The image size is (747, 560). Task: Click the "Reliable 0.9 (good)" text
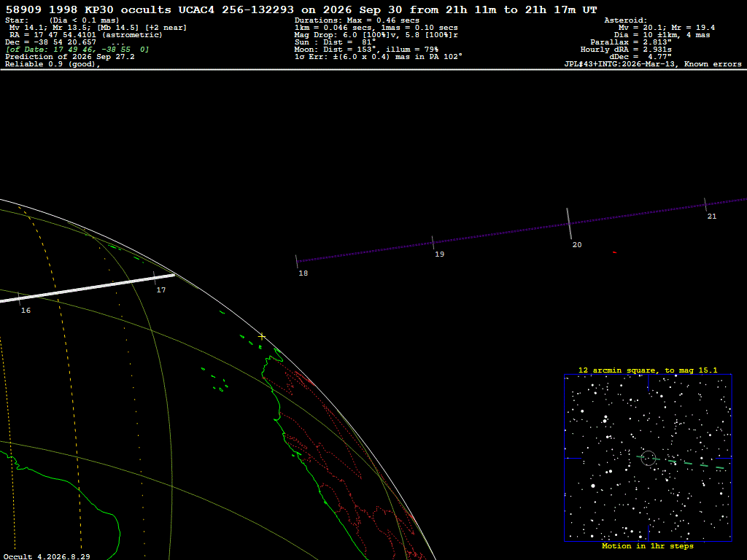(x=53, y=64)
